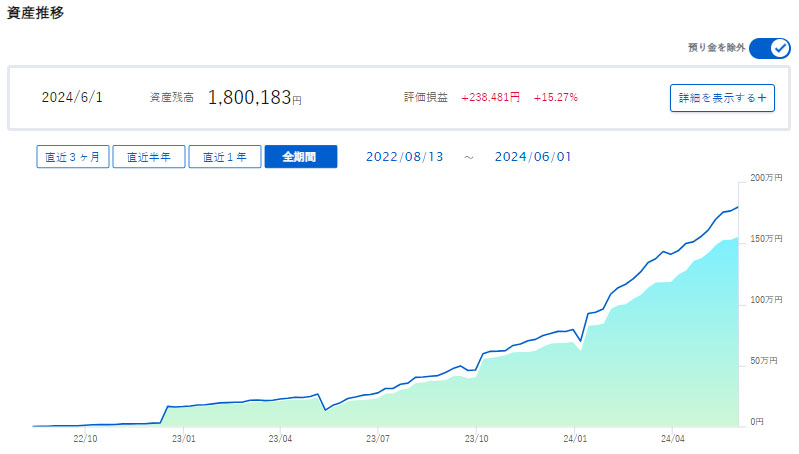This screenshot has height=454, width=799.
Task: Switch to the 直近半年 period
Action: [x=148, y=157]
